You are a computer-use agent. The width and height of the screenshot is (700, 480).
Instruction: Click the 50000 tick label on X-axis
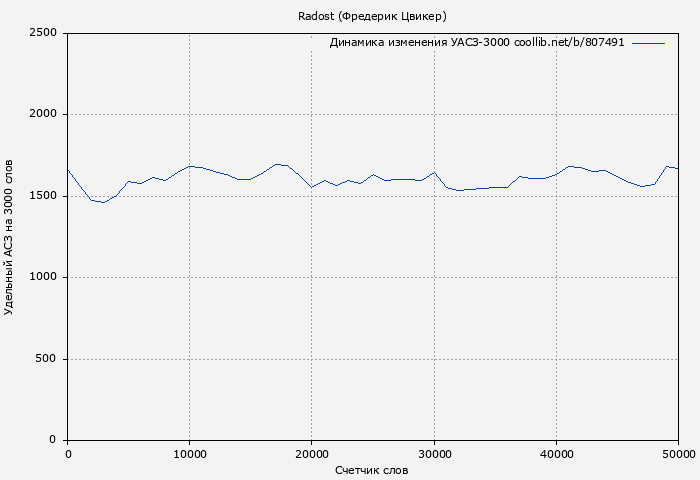click(x=677, y=454)
